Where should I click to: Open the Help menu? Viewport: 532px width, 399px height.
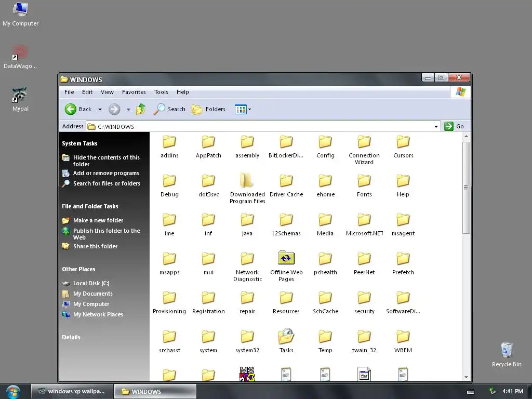182,92
